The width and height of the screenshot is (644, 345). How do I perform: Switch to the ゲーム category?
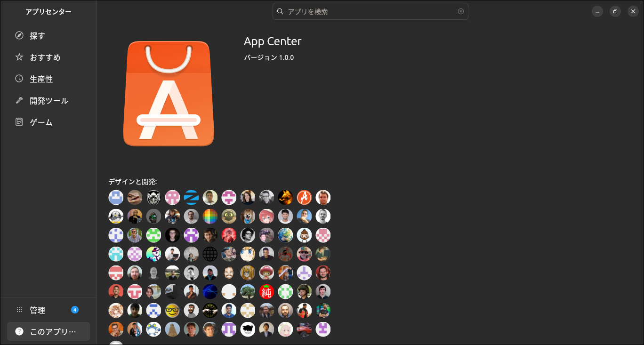coord(48,122)
